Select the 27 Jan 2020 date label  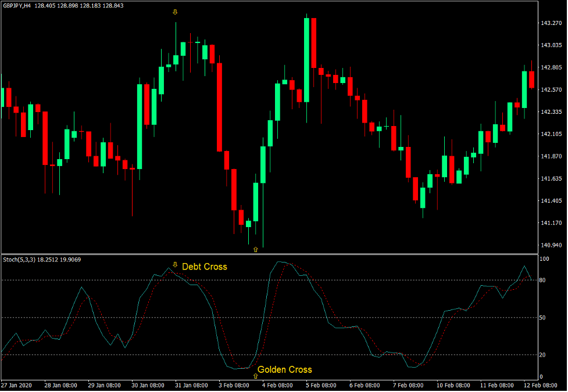(x=17, y=386)
